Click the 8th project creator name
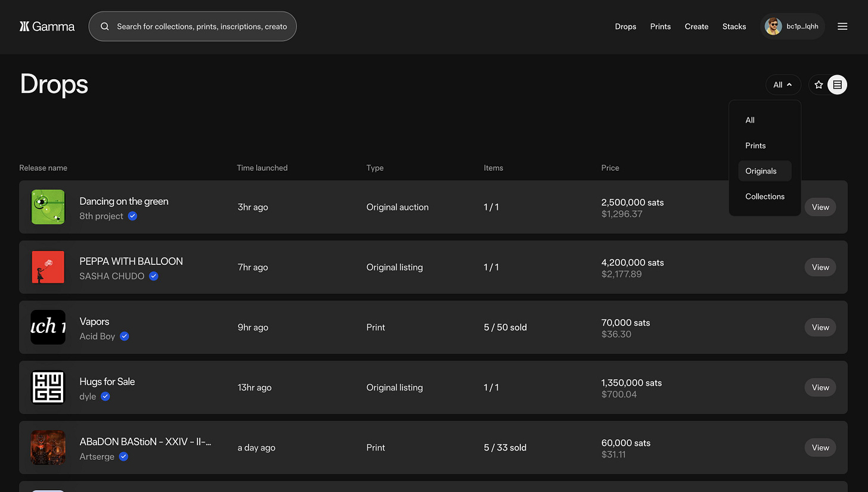Screen dimensions: 868x492 tap(101, 216)
